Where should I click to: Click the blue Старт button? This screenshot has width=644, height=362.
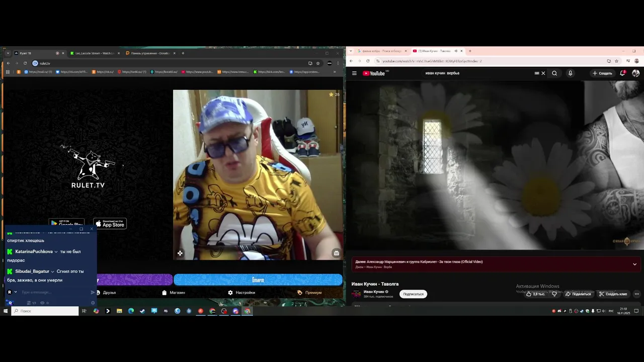pyautogui.click(x=258, y=280)
